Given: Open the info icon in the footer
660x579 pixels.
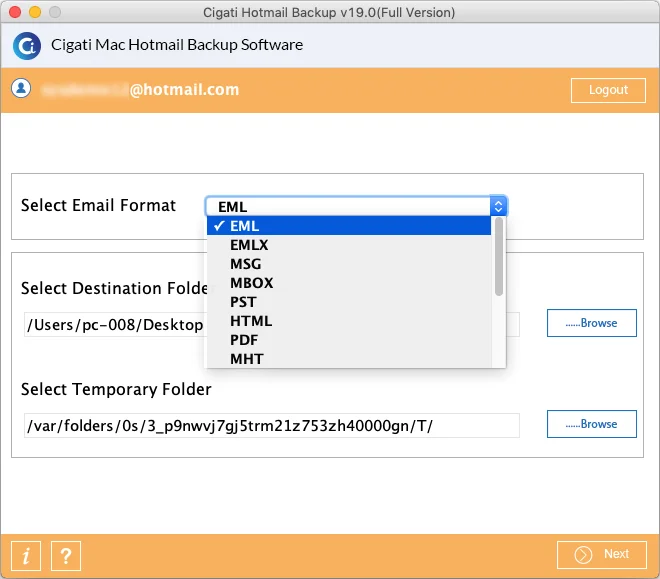Looking at the screenshot, I should tap(26, 556).
